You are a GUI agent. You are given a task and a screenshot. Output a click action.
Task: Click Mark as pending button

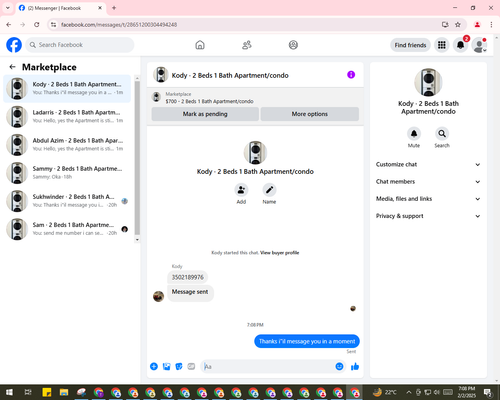click(x=205, y=114)
